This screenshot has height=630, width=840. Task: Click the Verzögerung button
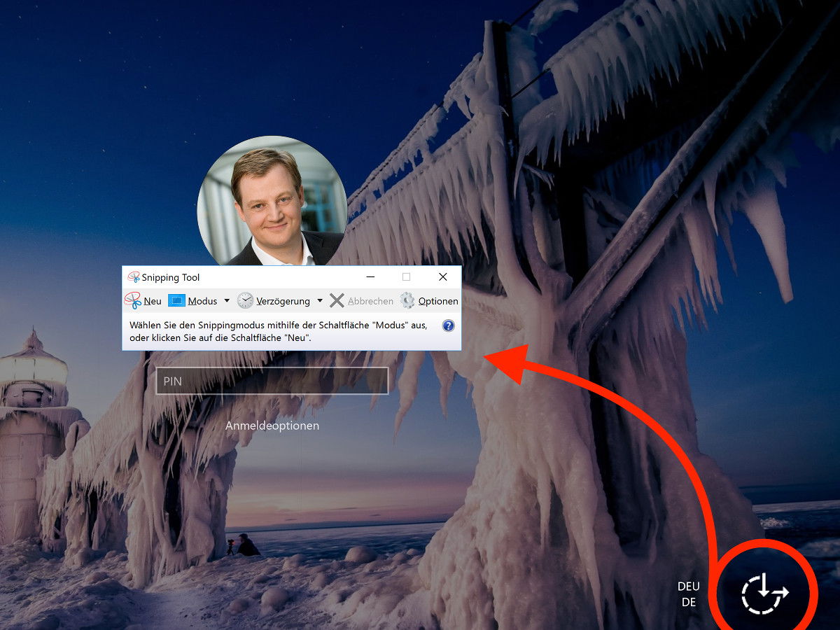tap(274, 301)
